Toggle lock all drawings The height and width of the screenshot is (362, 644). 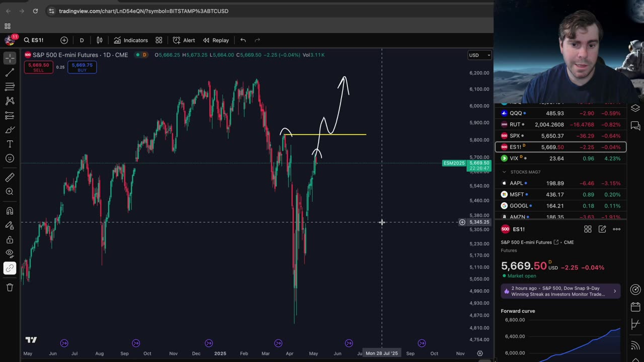click(x=10, y=240)
